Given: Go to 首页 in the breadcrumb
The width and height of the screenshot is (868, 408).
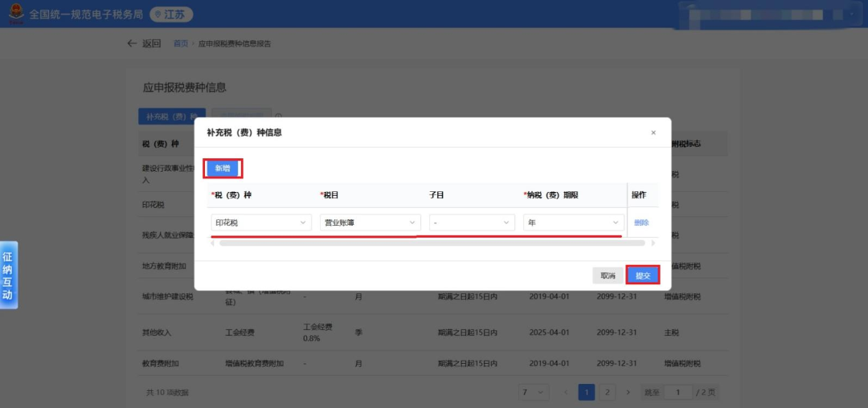Looking at the screenshot, I should tap(180, 43).
